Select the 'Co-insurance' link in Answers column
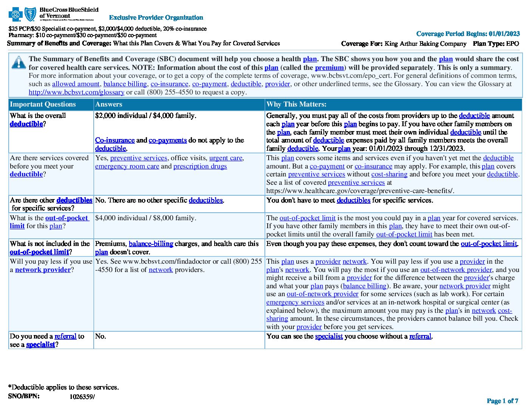The width and height of the screenshot is (532, 411). point(115,140)
